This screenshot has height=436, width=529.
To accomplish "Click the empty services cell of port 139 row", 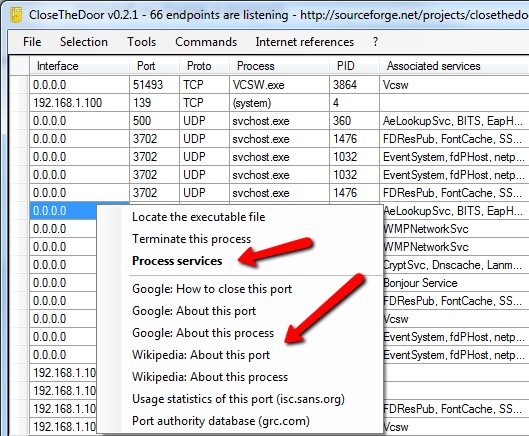I will point(454,103).
